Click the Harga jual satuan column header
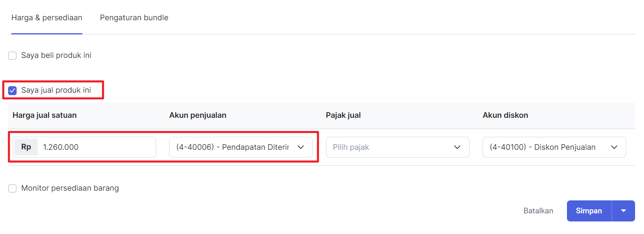644x234 pixels. [x=45, y=115]
